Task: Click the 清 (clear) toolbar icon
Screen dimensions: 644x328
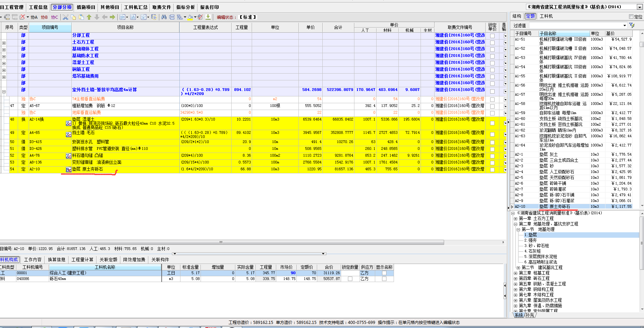Action: 133,17
